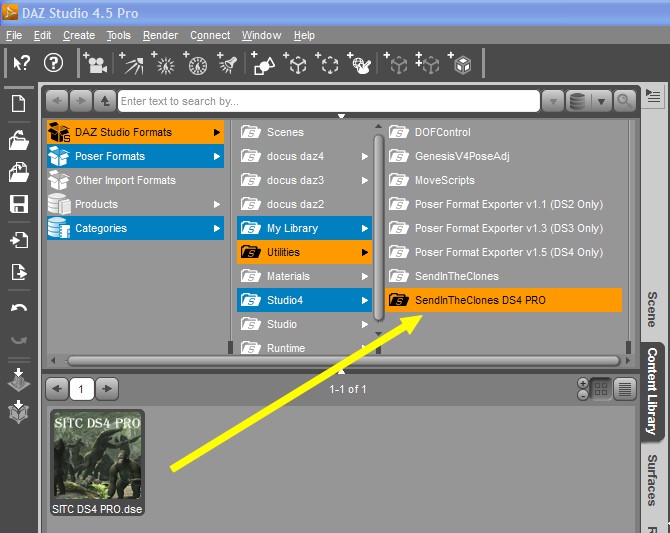Undo the last action

tap(19, 307)
